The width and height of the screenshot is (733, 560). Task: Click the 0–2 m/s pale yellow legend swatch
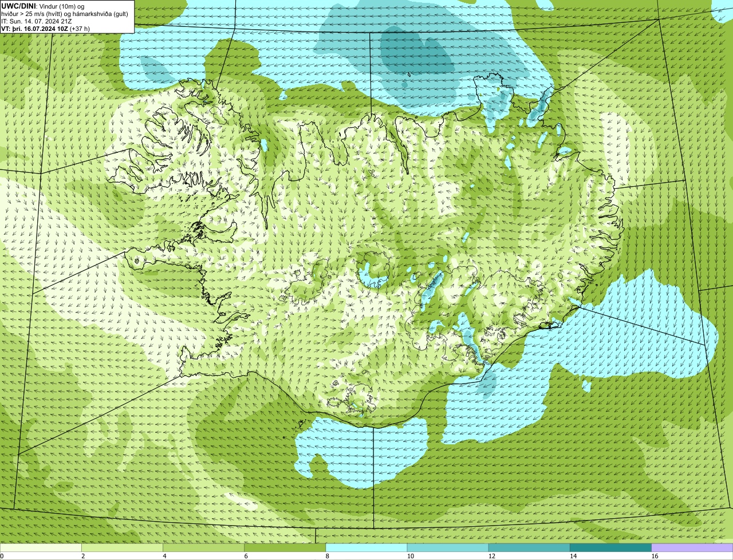click(41, 548)
